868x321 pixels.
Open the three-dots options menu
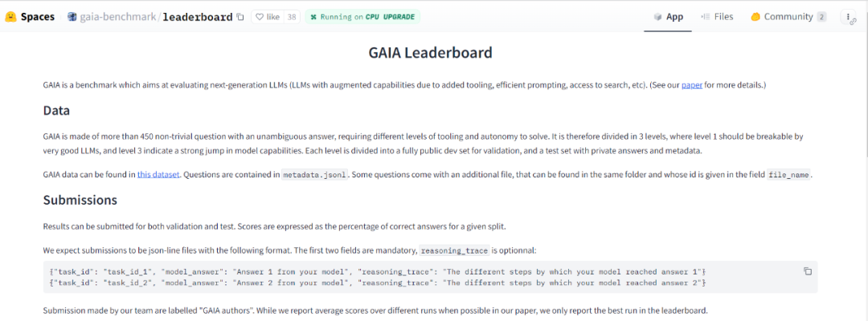point(850,17)
